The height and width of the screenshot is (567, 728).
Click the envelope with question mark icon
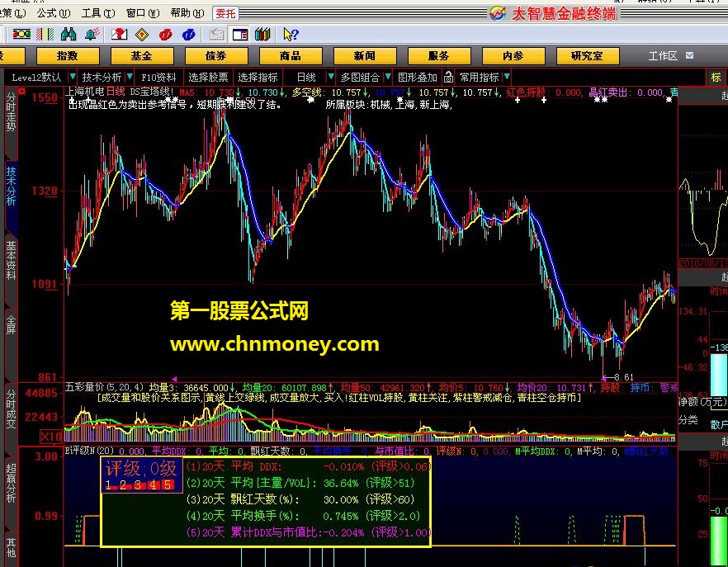coord(119,35)
